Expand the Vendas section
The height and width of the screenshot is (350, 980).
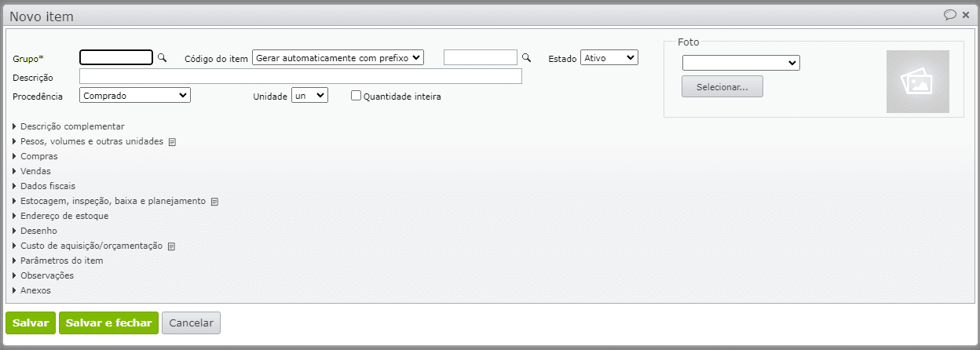coord(32,171)
